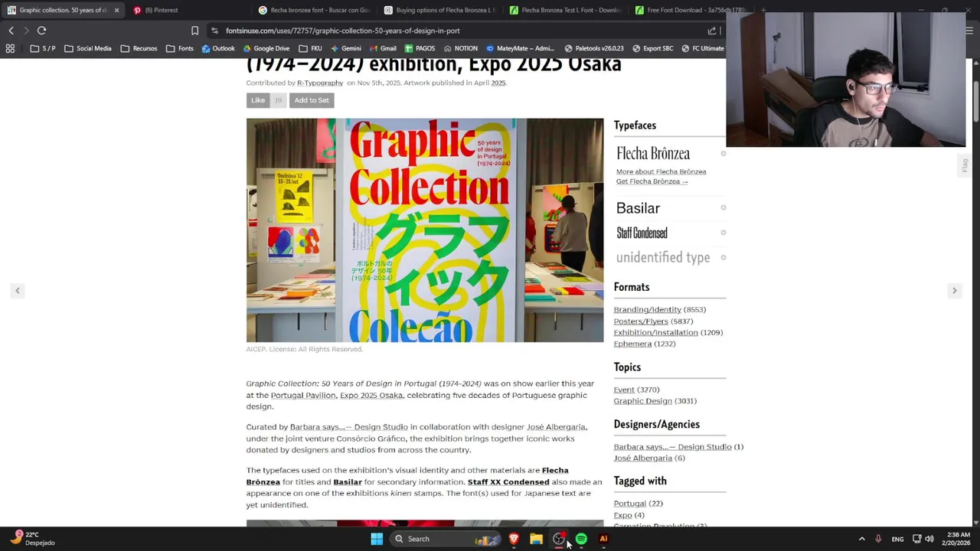Screen dimensions: 980x551
Task: Open the PAGOS bookmark
Action: point(420,48)
